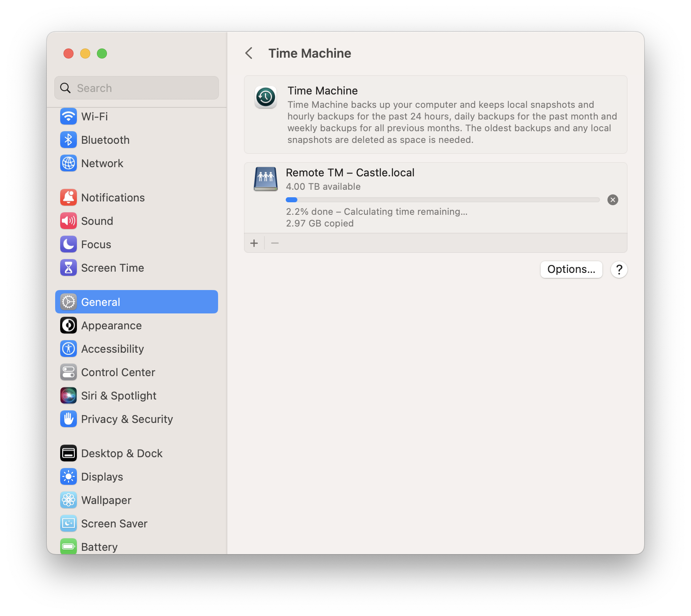Click the Time Machine page title
The image size is (691, 616).
coord(310,53)
